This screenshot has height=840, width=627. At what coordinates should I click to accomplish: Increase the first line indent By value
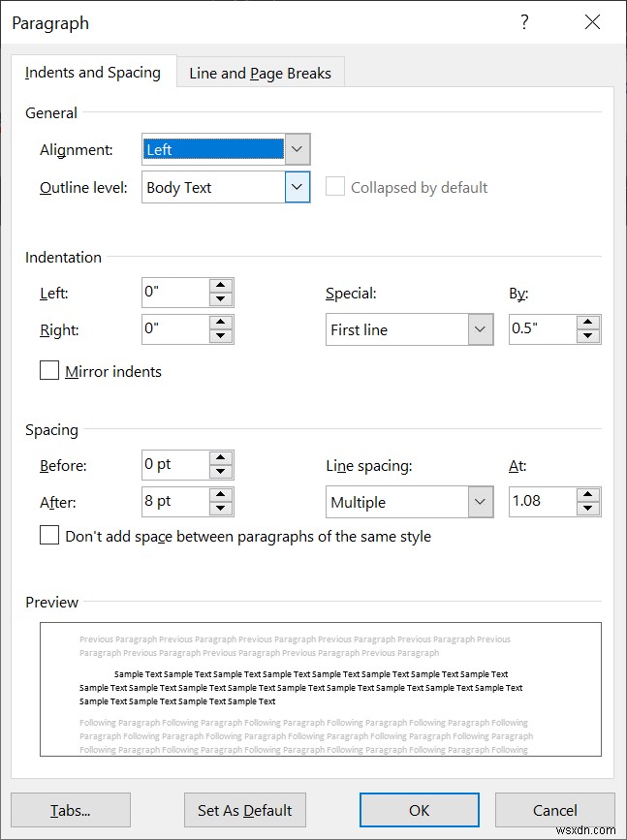[589, 324]
